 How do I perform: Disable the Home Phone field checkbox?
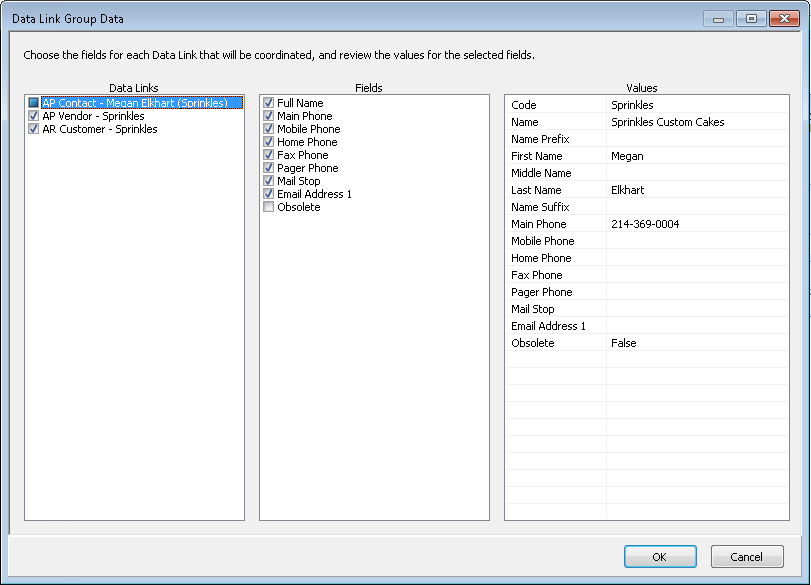click(x=268, y=142)
